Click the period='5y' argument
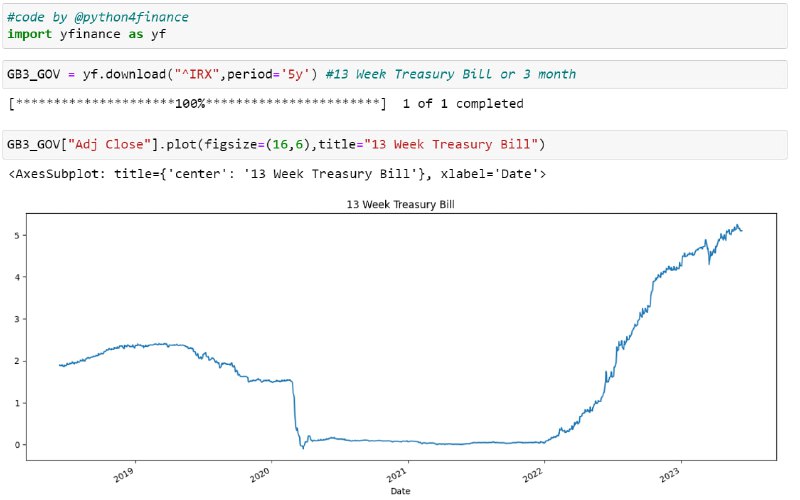 268,74
